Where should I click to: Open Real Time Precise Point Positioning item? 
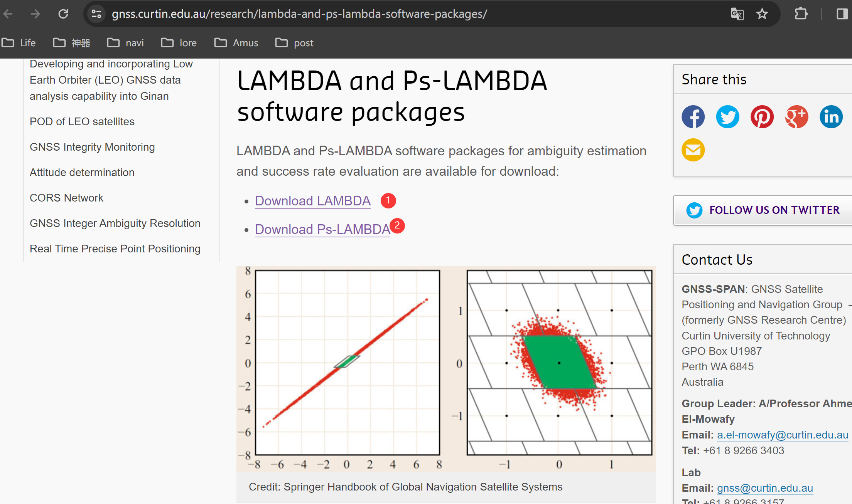[x=115, y=249]
